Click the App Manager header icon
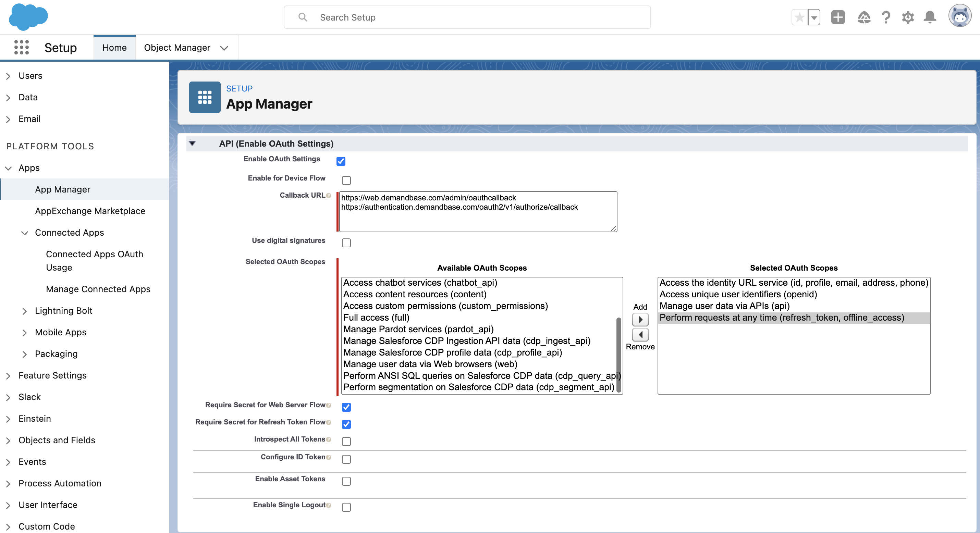Viewport: 980px width, 533px height. (205, 97)
